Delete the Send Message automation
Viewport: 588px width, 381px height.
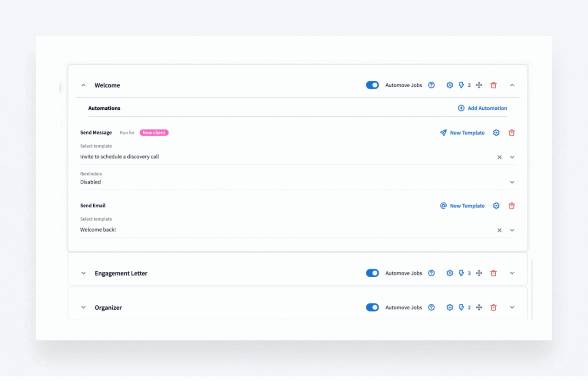pyautogui.click(x=512, y=133)
